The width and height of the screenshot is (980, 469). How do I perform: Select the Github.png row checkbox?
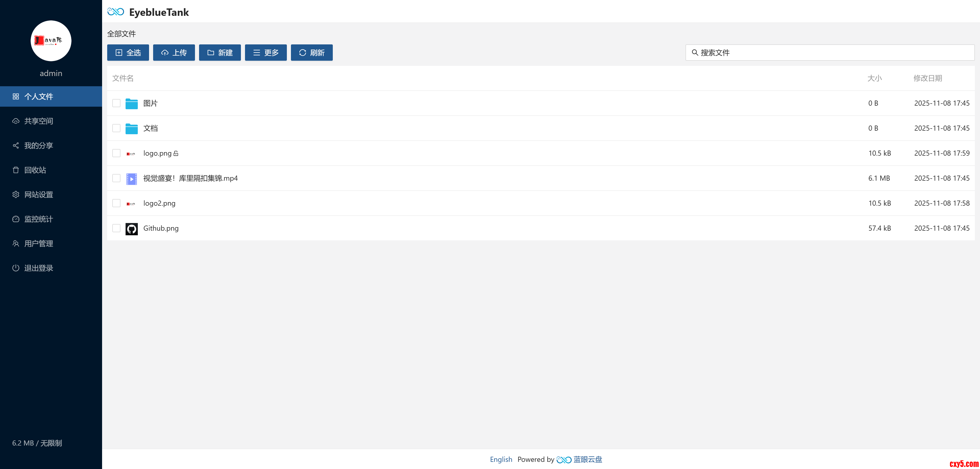[x=116, y=228]
